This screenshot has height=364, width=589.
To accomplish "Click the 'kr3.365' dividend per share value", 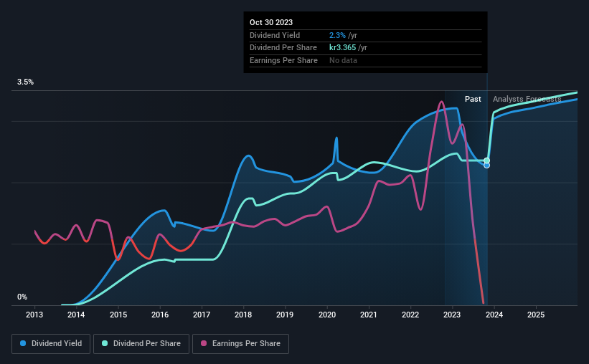I will (x=343, y=48).
